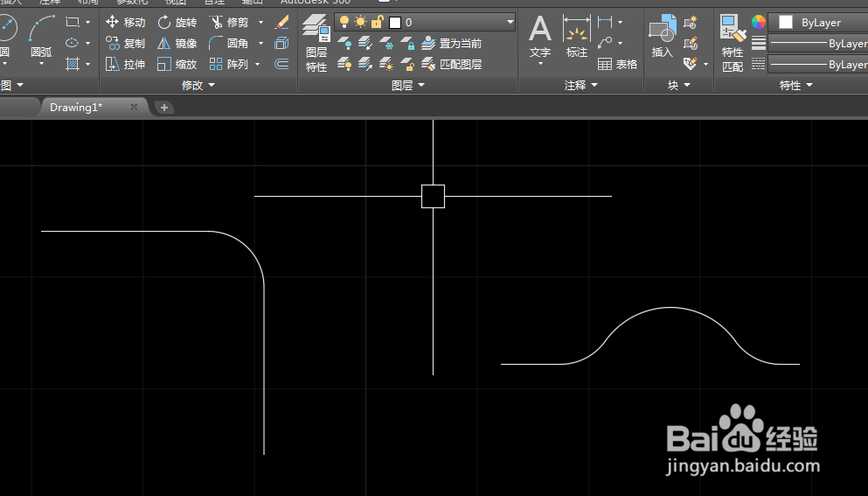Click the Dimension (标注) tool
The image size is (868, 496).
point(576,37)
